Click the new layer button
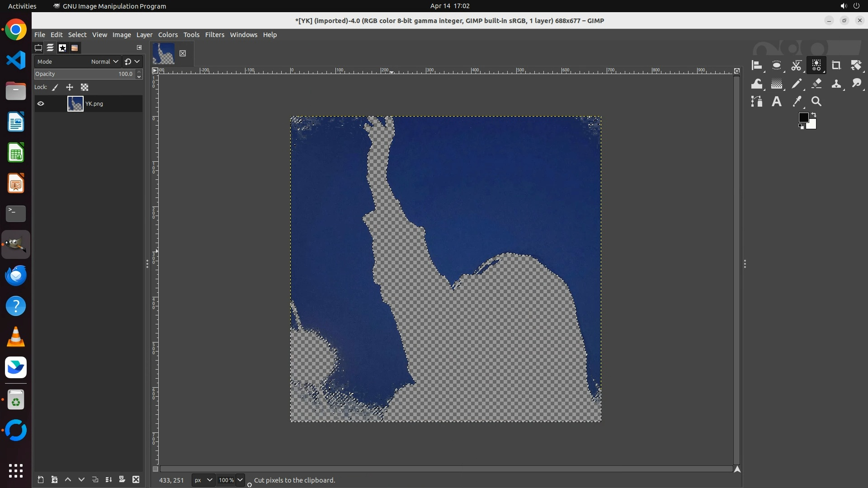 pos(40,479)
